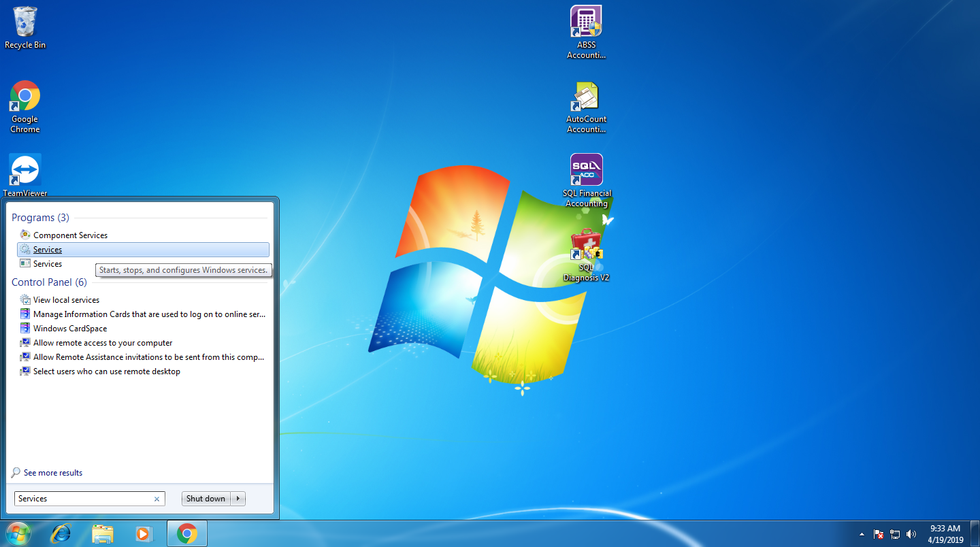Open Select users who can use remote desktop

pos(143,371)
